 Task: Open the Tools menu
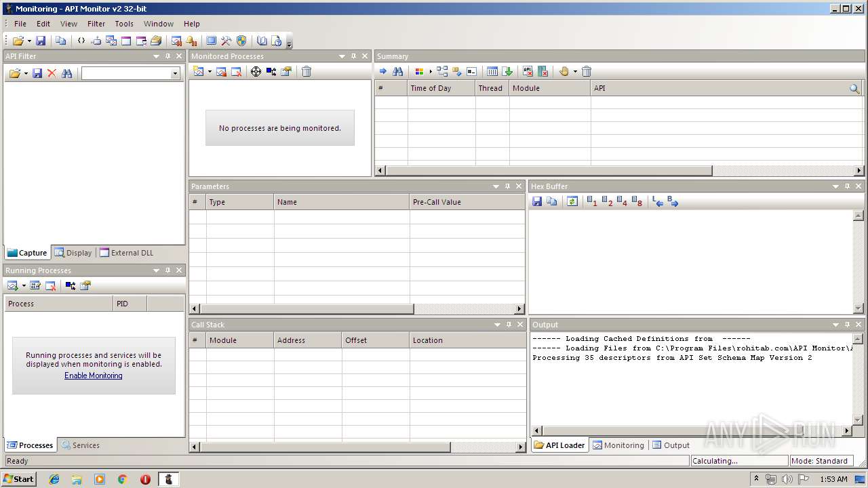[124, 24]
